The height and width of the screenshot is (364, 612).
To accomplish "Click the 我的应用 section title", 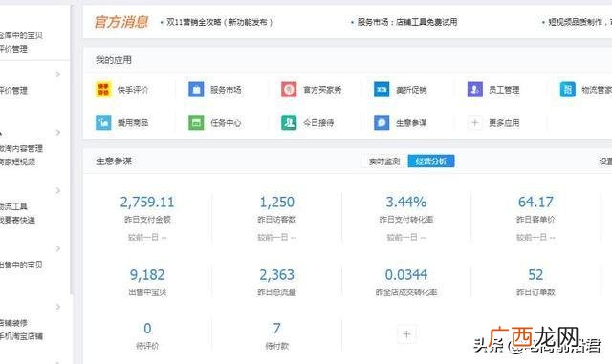I will coord(114,60).
